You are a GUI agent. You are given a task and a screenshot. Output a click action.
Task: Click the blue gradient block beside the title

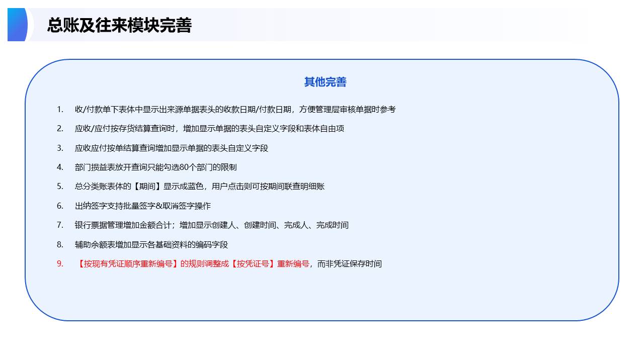click(x=18, y=25)
